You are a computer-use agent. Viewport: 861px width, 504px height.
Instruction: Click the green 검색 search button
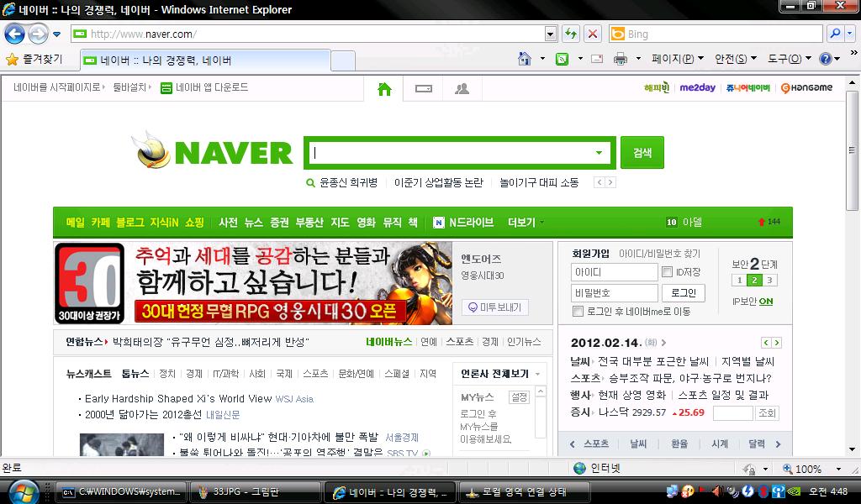[x=642, y=153]
